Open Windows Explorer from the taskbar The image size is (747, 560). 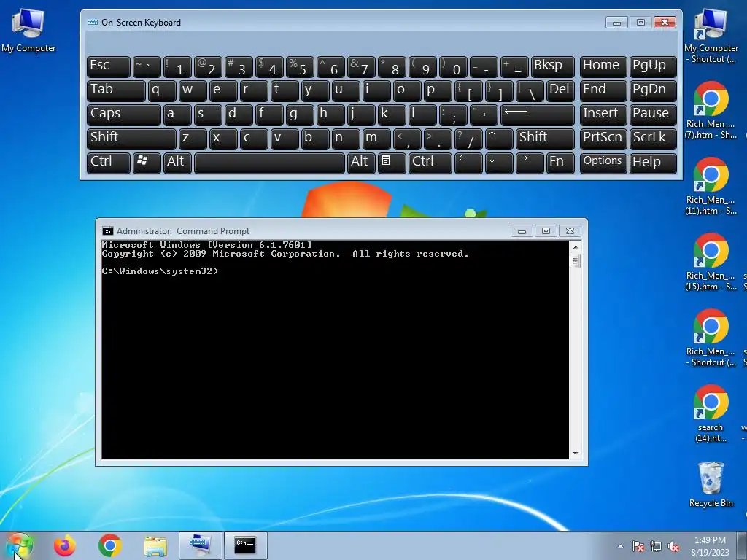(155, 545)
